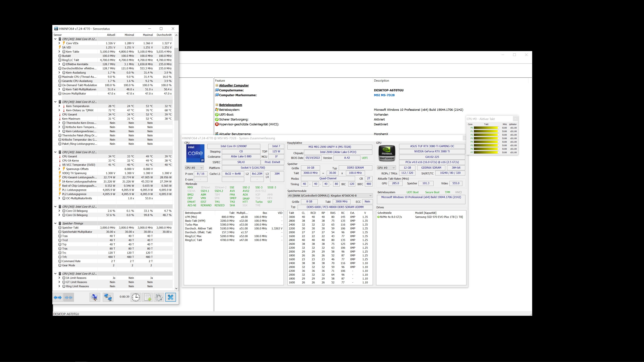Expand the Core C0 Belegung row
The width and height of the screenshot is (644, 362).
pos(59,211)
